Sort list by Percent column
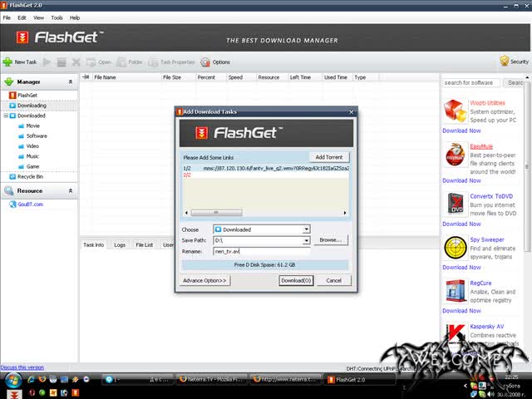 point(210,77)
